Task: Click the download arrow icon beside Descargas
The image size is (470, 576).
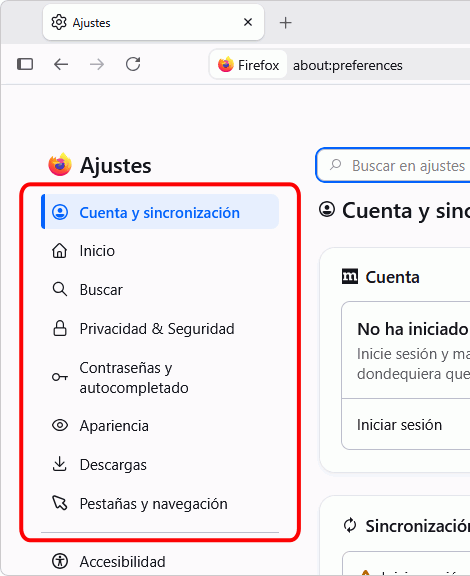Action: pyautogui.click(x=60, y=464)
